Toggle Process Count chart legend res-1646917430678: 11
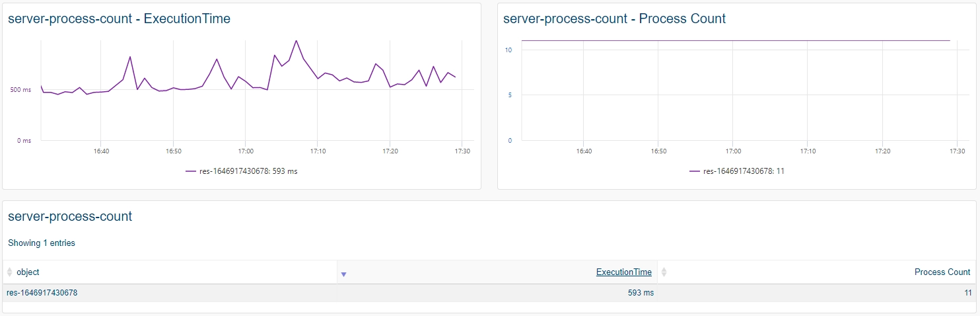This screenshot has height=316, width=980. (x=737, y=171)
